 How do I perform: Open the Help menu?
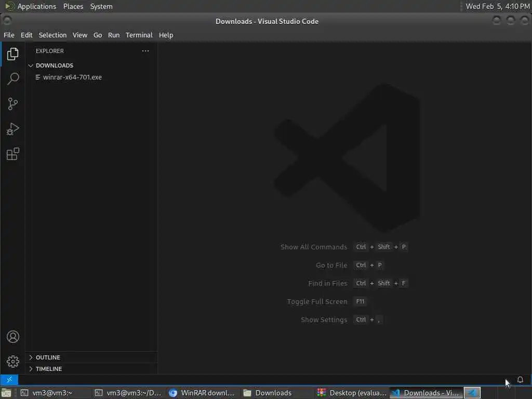point(166,35)
